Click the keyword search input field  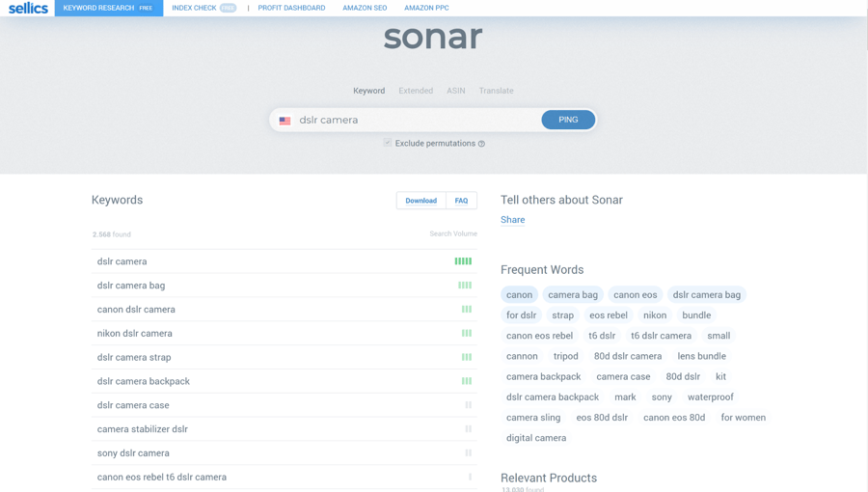(x=415, y=121)
